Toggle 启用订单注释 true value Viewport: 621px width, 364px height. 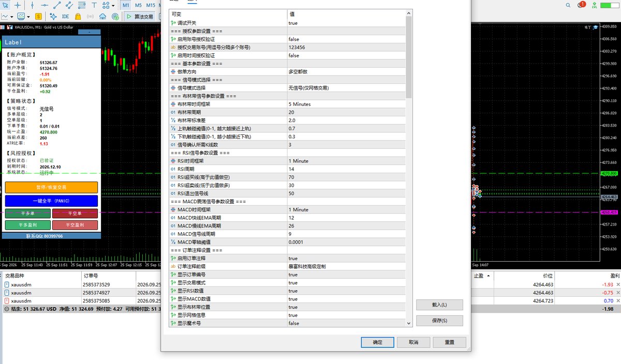pyautogui.click(x=346, y=259)
